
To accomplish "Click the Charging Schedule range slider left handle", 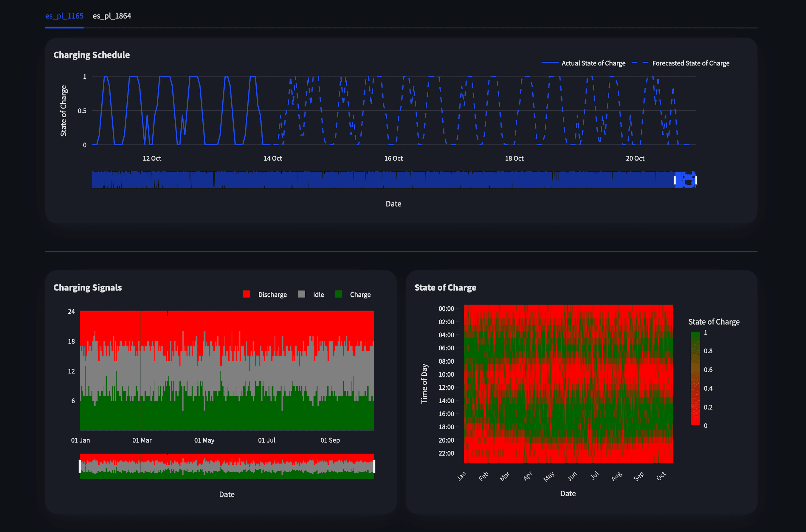I will tap(675, 181).
